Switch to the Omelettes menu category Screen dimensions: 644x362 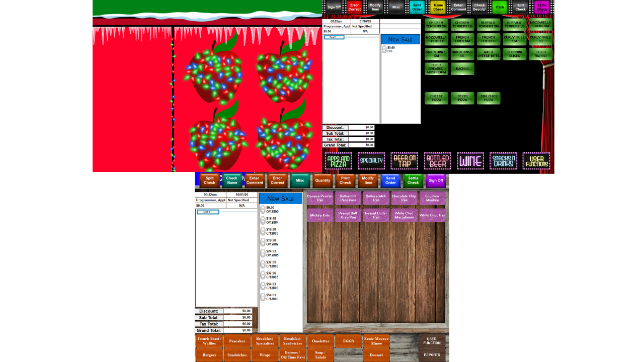(320, 341)
